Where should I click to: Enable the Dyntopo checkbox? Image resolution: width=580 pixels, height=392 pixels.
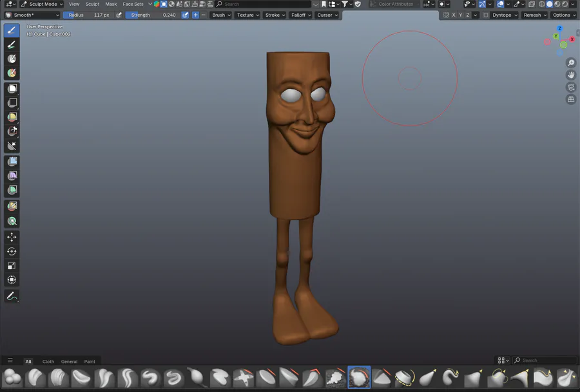coord(486,15)
